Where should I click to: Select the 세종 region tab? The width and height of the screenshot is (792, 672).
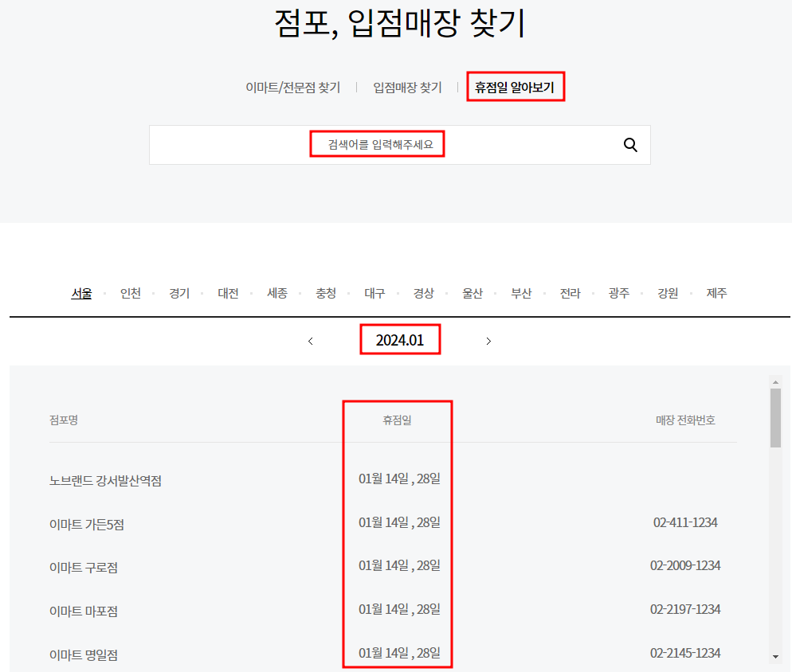[276, 292]
